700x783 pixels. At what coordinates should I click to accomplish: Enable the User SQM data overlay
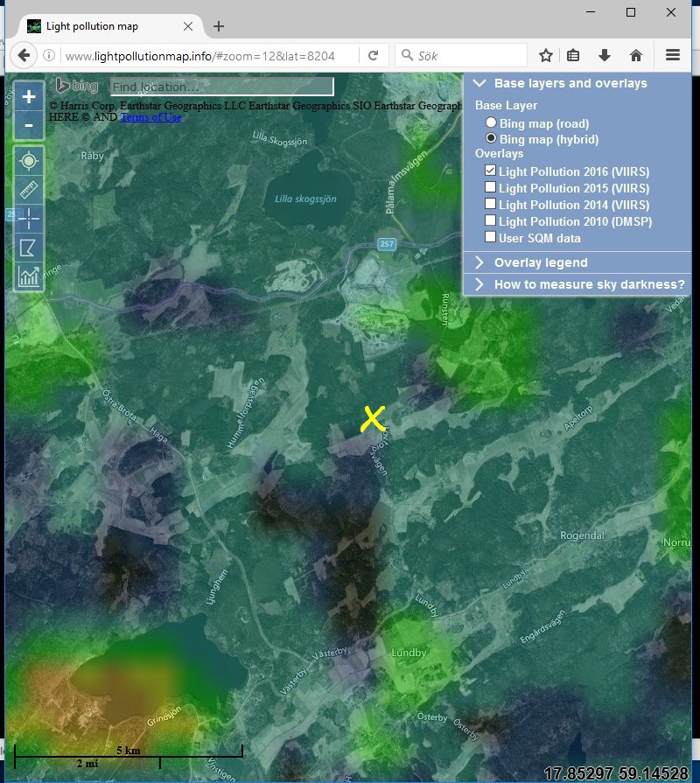[x=491, y=238]
